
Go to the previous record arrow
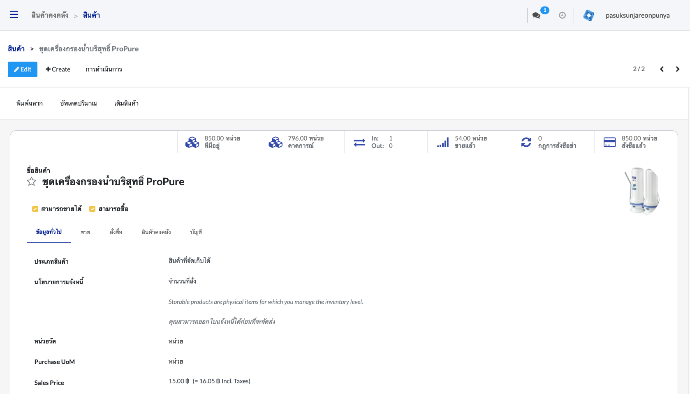[x=661, y=69]
